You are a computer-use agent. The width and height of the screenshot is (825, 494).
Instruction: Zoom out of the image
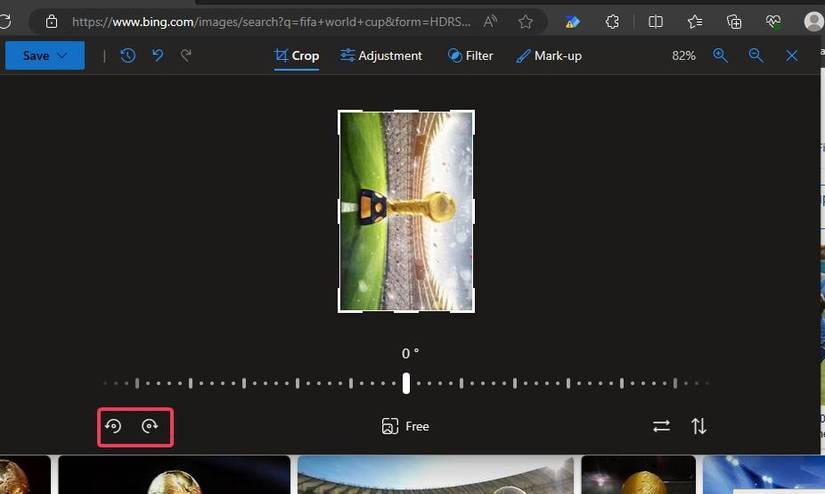pos(756,55)
